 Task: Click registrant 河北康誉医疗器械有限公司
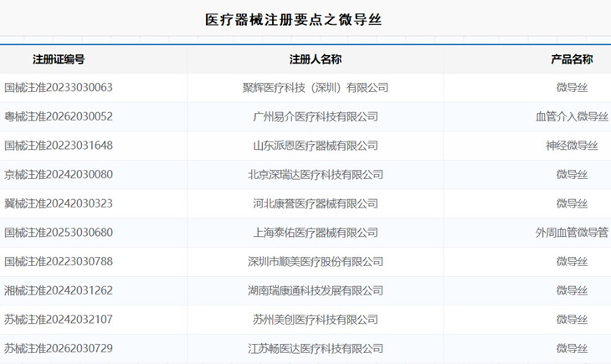316,203
